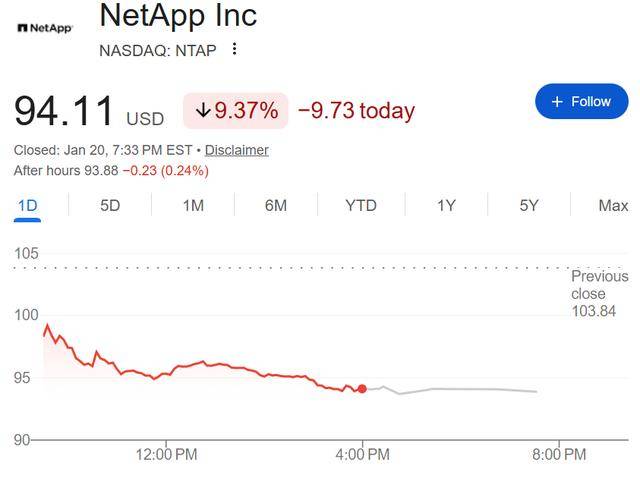
Task: Switch to the 5Y chart tab
Action: click(529, 205)
